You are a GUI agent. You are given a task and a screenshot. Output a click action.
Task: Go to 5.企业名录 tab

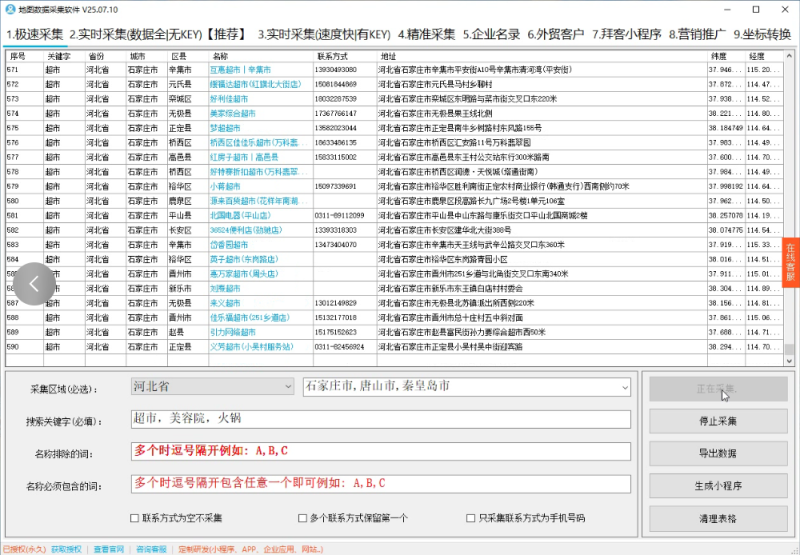491,34
